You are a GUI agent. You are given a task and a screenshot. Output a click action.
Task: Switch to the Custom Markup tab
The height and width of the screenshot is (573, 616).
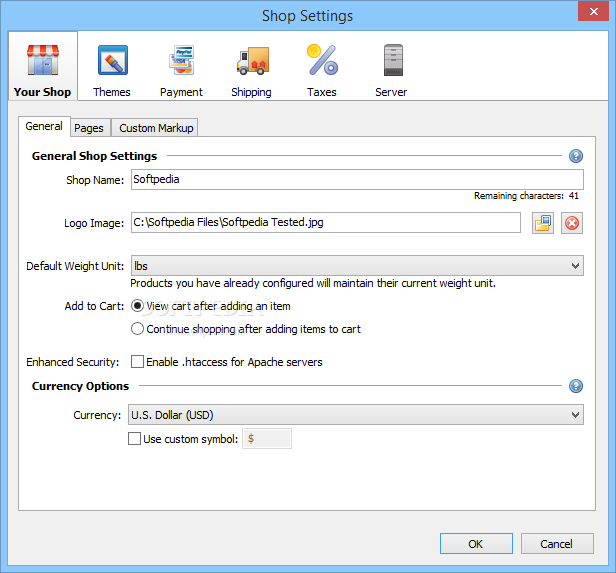pyautogui.click(x=156, y=128)
